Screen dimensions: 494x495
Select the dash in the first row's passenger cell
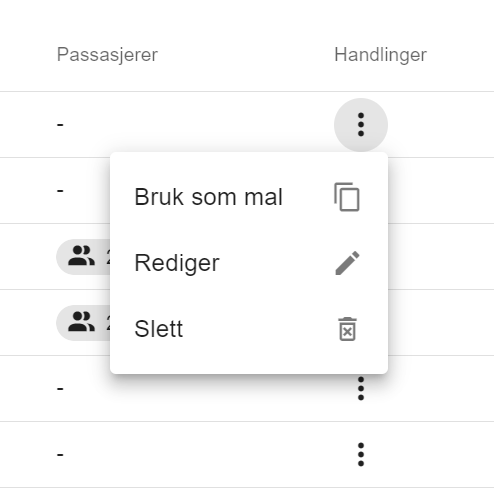click(x=60, y=125)
